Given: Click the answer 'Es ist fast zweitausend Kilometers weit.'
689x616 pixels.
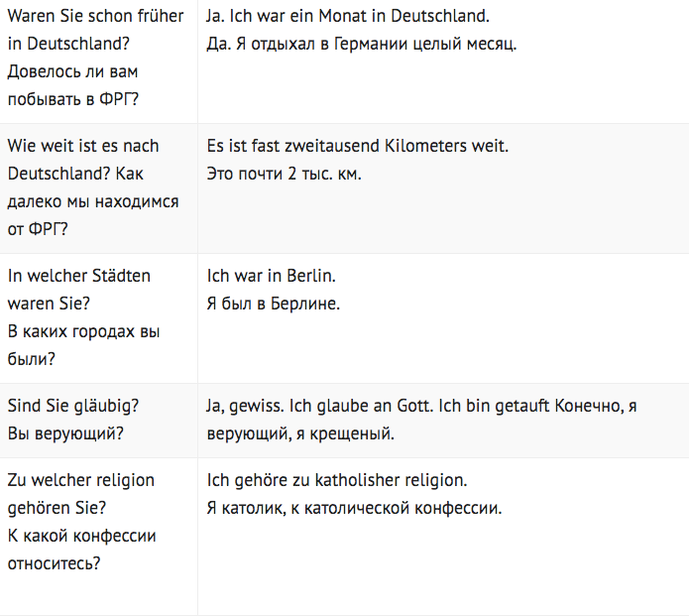Looking at the screenshot, I should [358, 146].
